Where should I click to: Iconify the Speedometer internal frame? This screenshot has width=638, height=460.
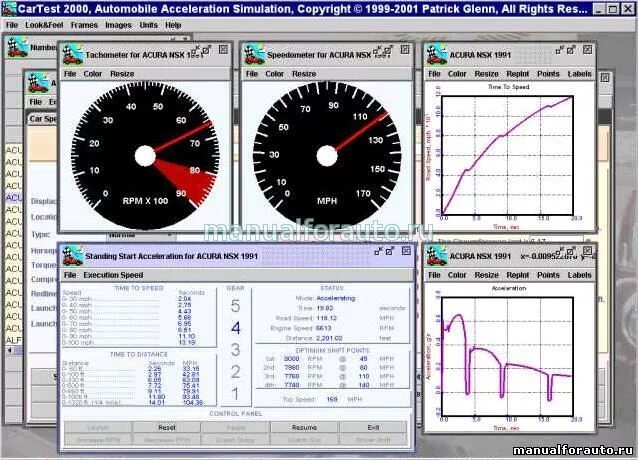(378, 50)
